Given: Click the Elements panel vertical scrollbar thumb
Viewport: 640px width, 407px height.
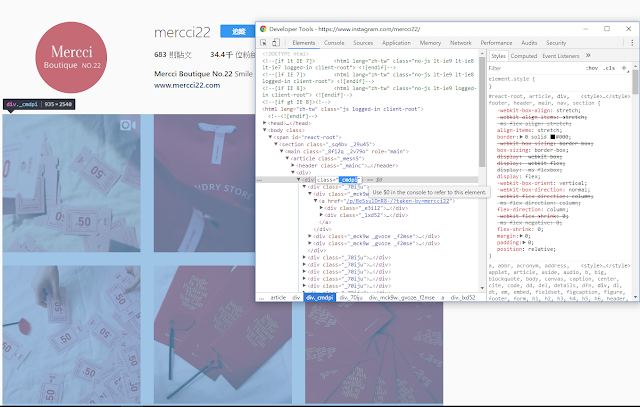Looking at the screenshot, I should (x=482, y=111).
